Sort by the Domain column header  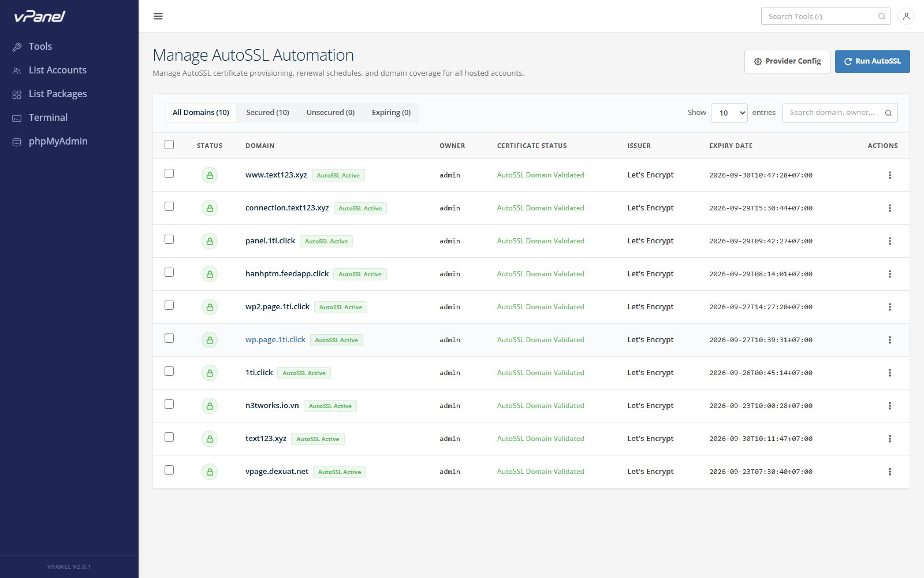pyautogui.click(x=260, y=146)
